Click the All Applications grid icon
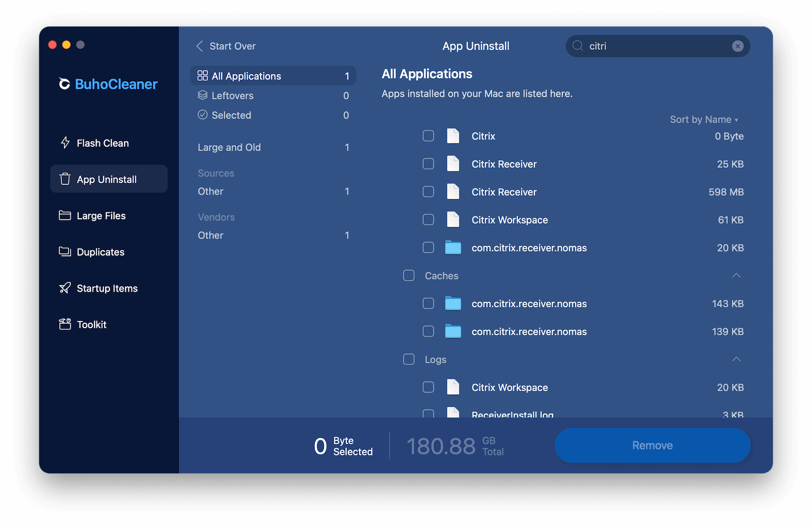The width and height of the screenshot is (812, 525). [x=202, y=75]
